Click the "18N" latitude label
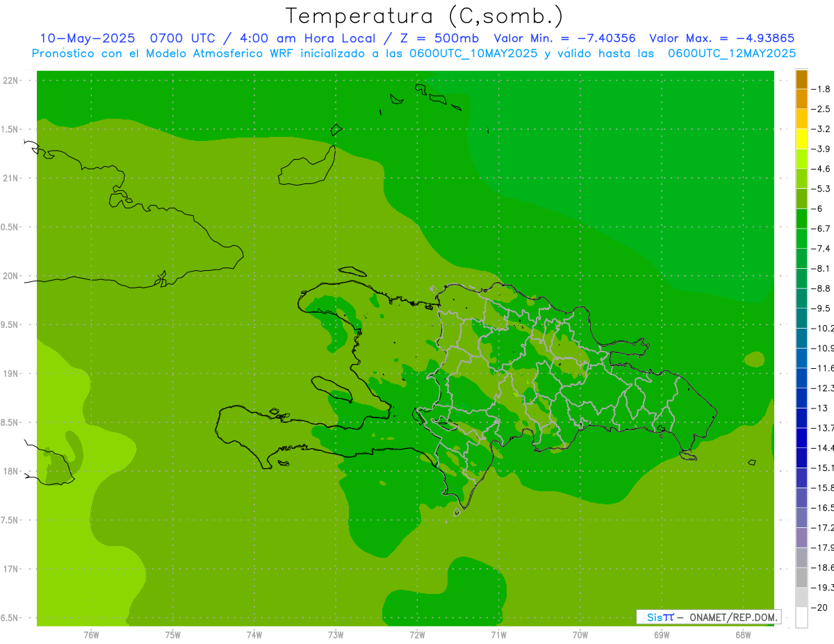 10,471
